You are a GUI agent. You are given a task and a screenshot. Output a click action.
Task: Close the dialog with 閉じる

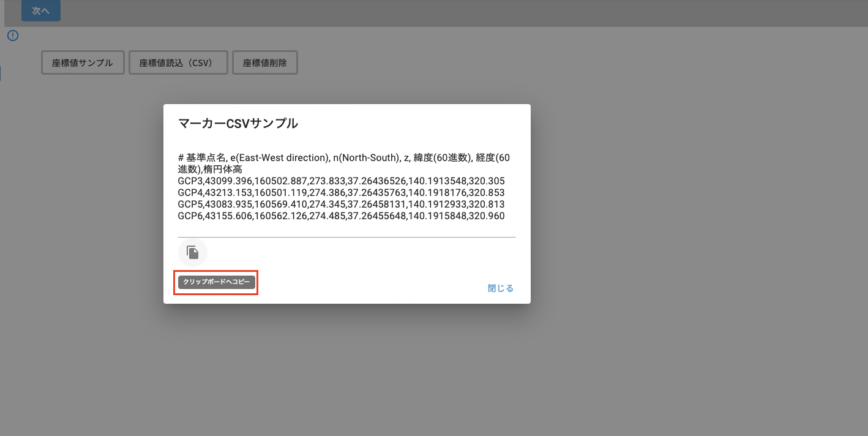point(501,288)
